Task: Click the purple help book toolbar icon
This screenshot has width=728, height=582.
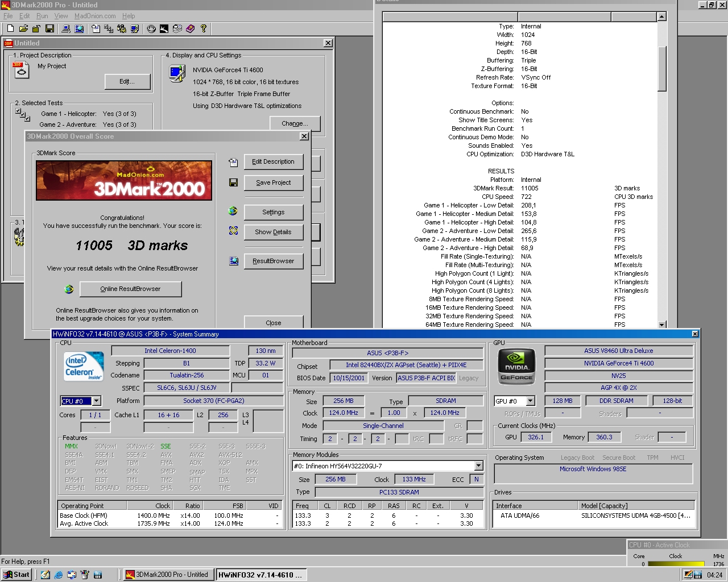Action: [x=190, y=28]
